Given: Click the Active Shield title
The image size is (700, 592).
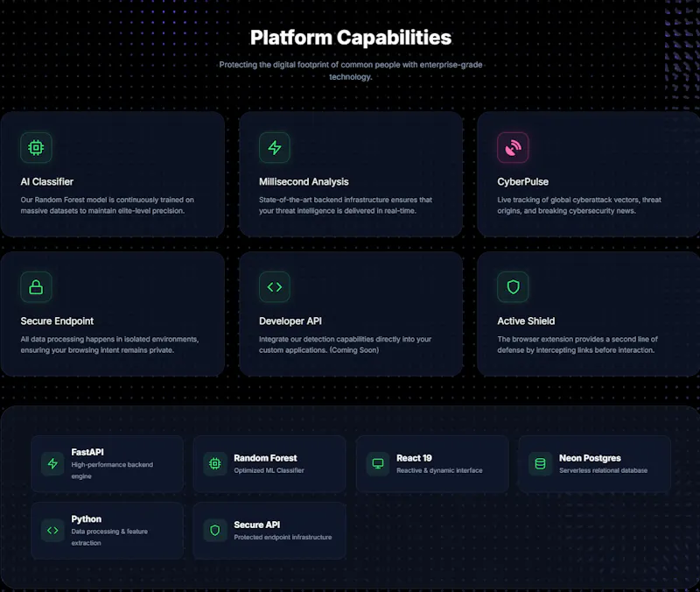Looking at the screenshot, I should coord(526,321).
